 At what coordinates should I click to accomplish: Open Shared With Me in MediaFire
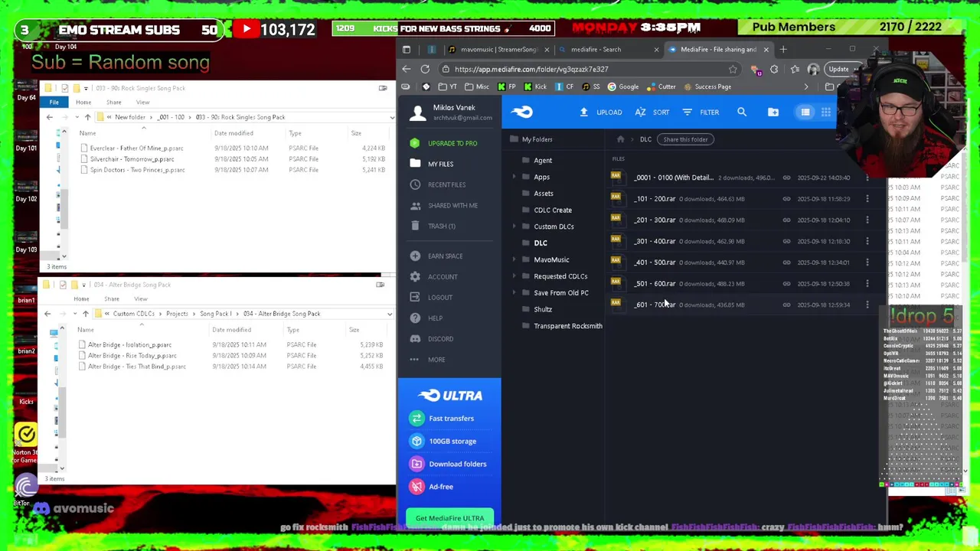(444, 205)
